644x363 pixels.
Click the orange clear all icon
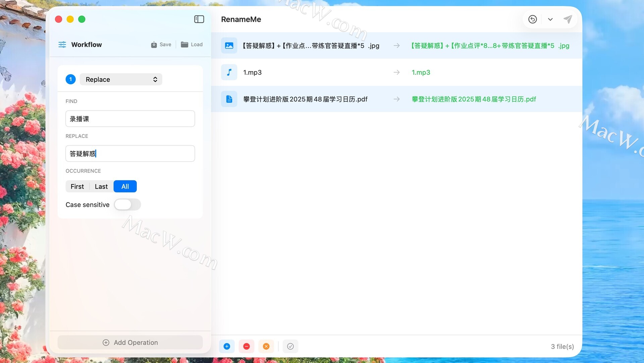point(266,346)
